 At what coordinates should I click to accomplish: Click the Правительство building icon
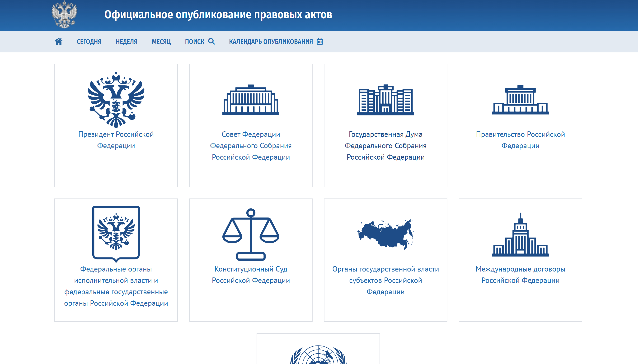[x=521, y=100]
